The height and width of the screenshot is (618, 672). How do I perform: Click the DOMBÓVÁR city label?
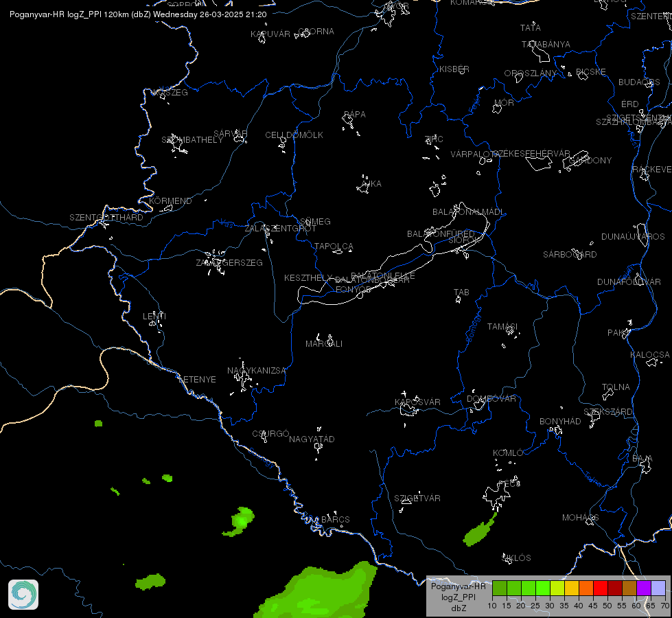(491, 399)
